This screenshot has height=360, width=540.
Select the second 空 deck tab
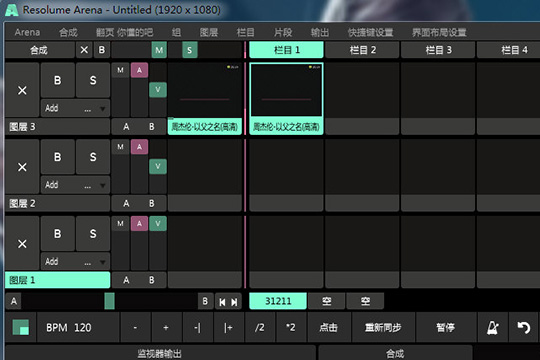[x=365, y=301]
